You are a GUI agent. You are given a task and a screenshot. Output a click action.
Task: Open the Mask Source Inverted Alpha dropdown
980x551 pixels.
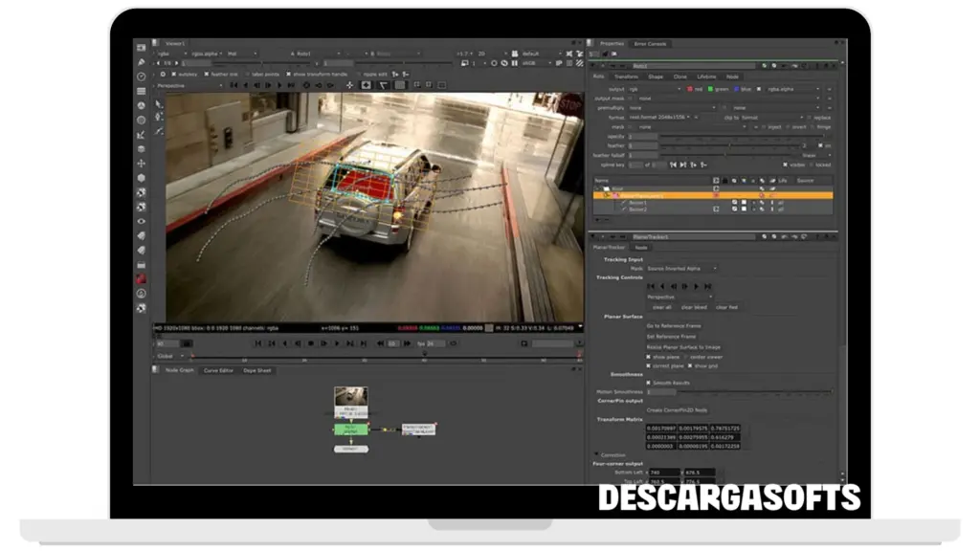(x=681, y=269)
